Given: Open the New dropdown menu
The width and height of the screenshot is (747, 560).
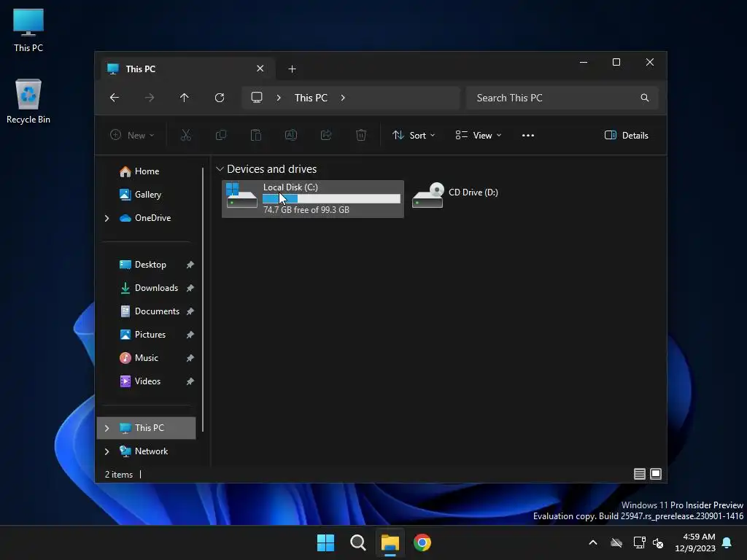Looking at the screenshot, I should (x=132, y=135).
